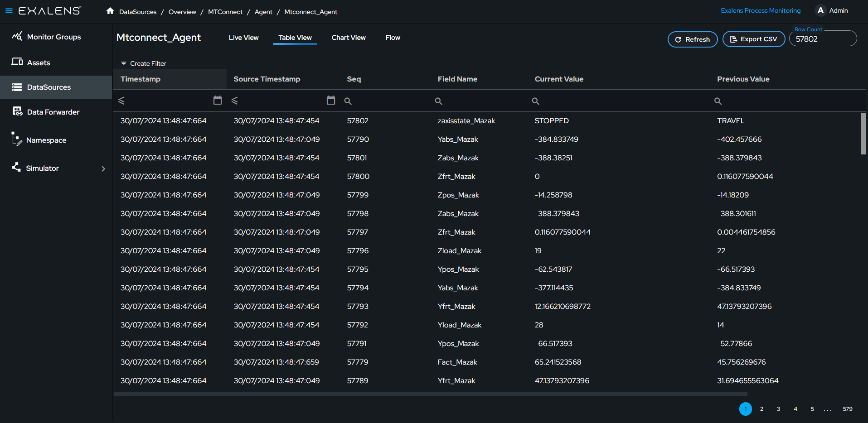The height and width of the screenshot is (423, 868).
Task: Go to page 4
Action: tap(795, 409)
